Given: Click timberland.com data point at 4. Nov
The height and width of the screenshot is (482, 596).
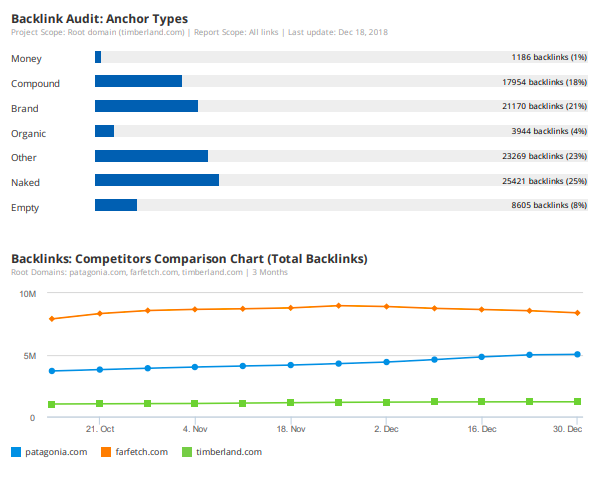Looking at the screenshot, I should tap(195, 403).
